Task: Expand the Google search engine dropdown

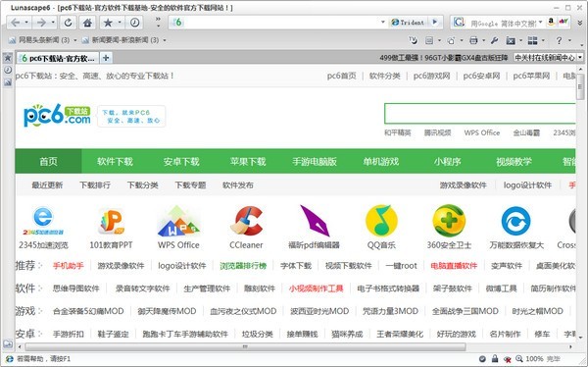Action: (541, 23)
